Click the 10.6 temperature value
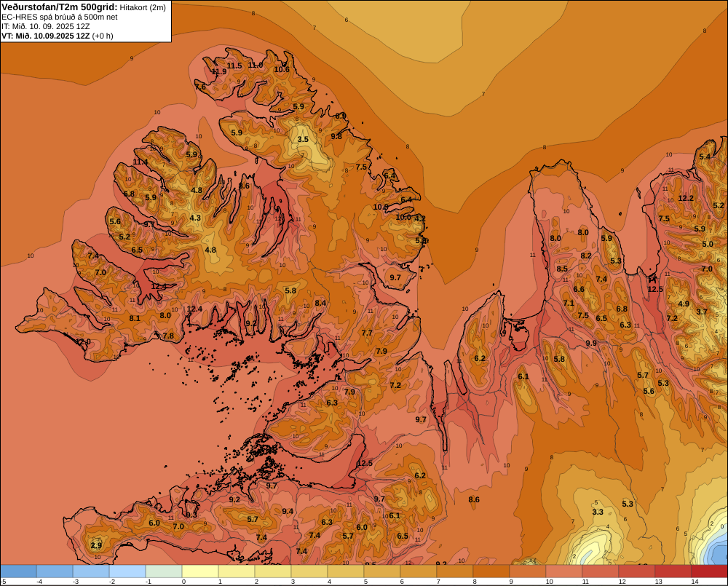The height and width of the screenshot is (586, 728). pyautogui.click(x=282, y=70)
